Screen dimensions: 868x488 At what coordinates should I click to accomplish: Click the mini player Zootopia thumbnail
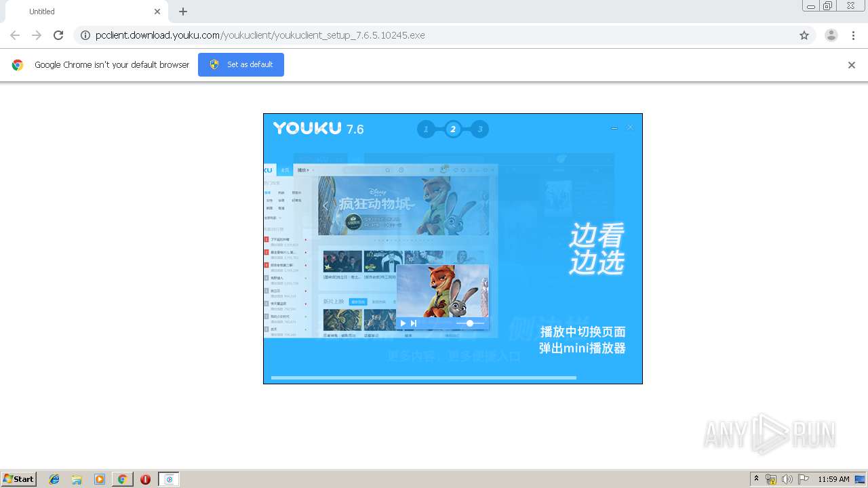click(x=442, y=291)
